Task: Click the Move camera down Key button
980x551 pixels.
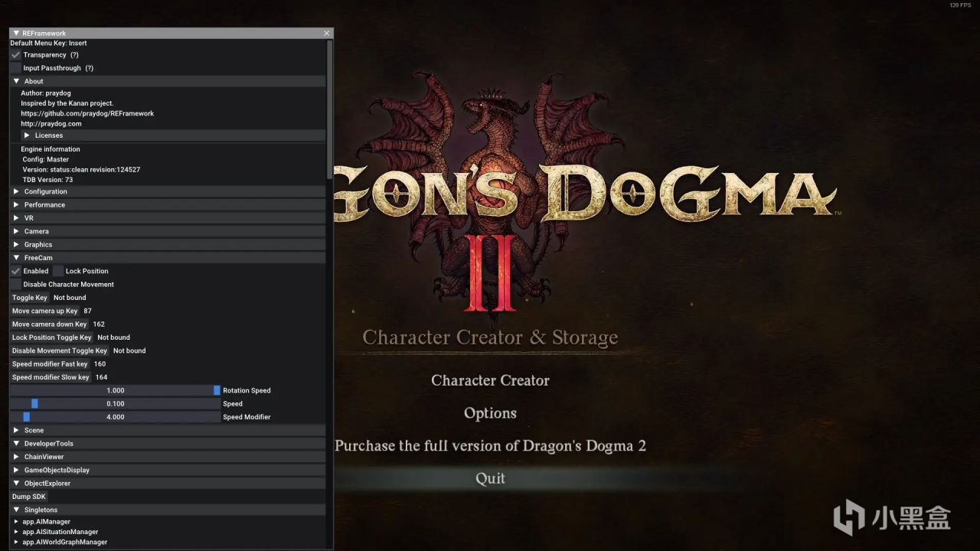Action: 50,324
